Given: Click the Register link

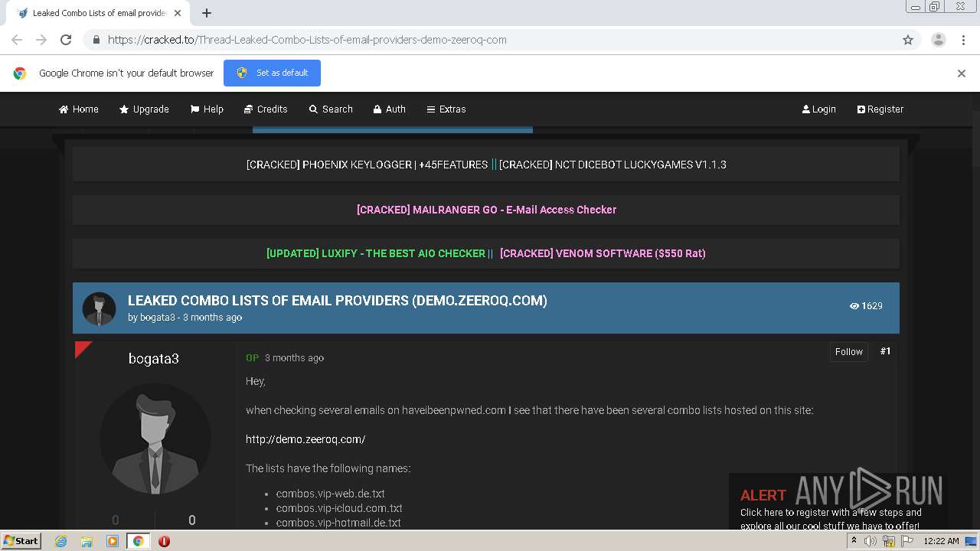Looking at the screenshot, I should coord(880,109).
